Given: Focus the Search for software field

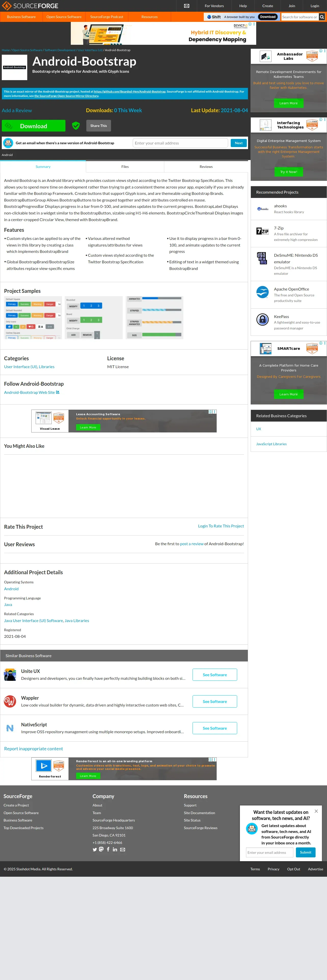Looking at the screenshot, I should coord(299,17).
